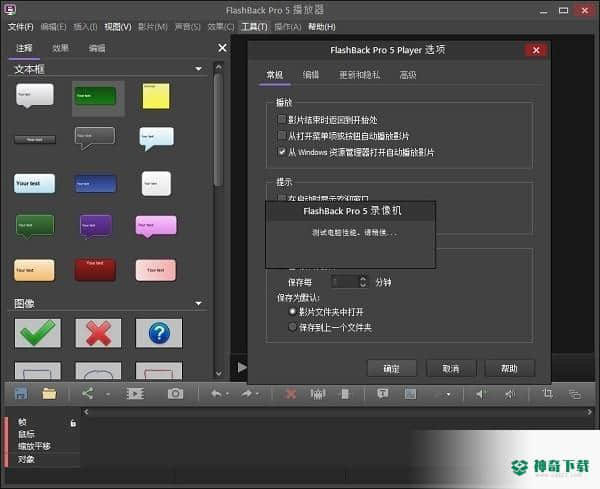Switch to the 效果 panel tab

60,48
